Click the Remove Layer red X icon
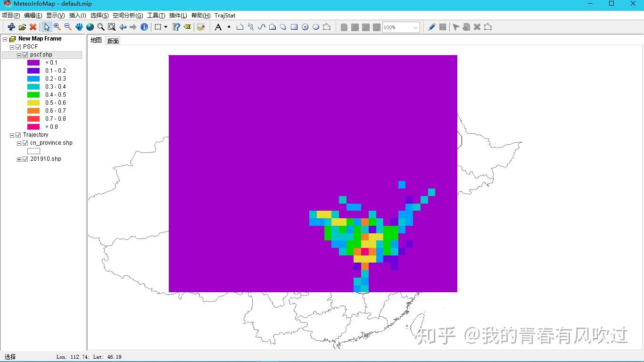This screenshot has height=362, width=644. 33,27
